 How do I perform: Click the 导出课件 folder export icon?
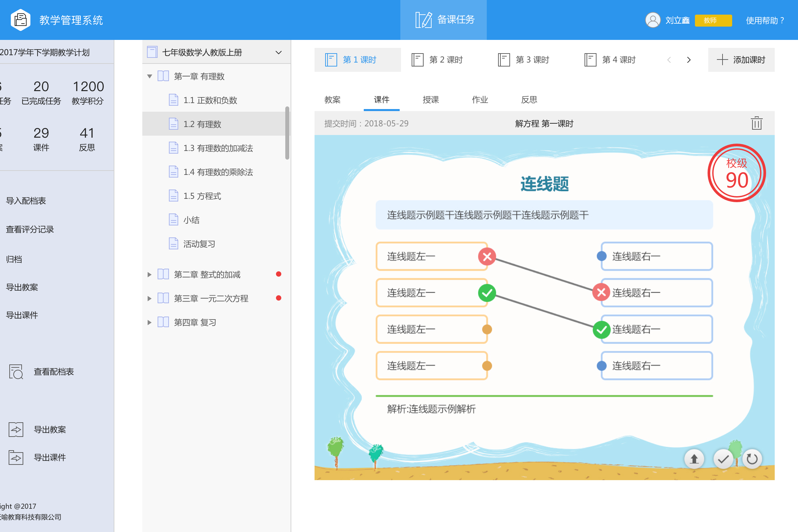(16, 458)
